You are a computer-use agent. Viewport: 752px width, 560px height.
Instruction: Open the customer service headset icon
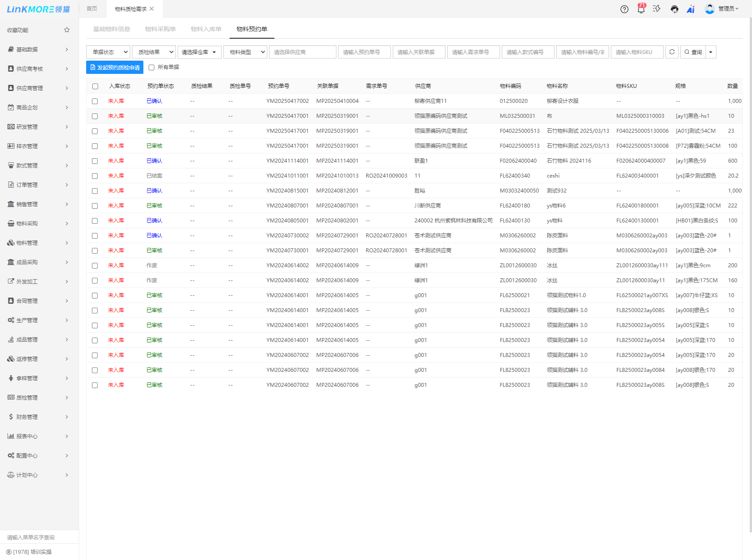(674, 9)
